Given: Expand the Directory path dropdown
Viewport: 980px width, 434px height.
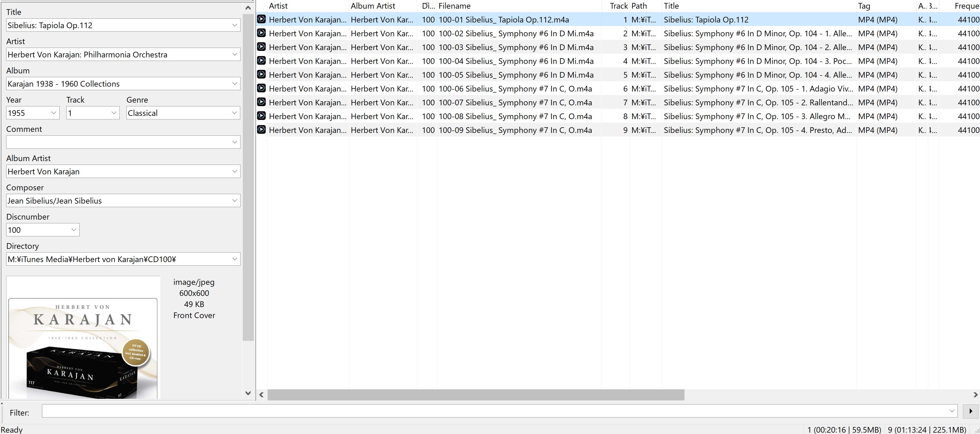Looking at the screenshot, I should tap(234, 259).
